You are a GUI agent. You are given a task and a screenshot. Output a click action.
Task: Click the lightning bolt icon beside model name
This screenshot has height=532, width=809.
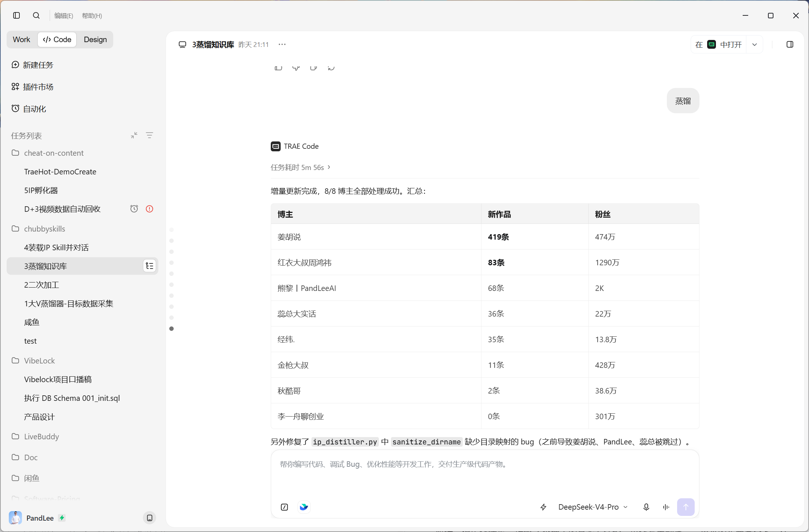(x=543, y=507)
